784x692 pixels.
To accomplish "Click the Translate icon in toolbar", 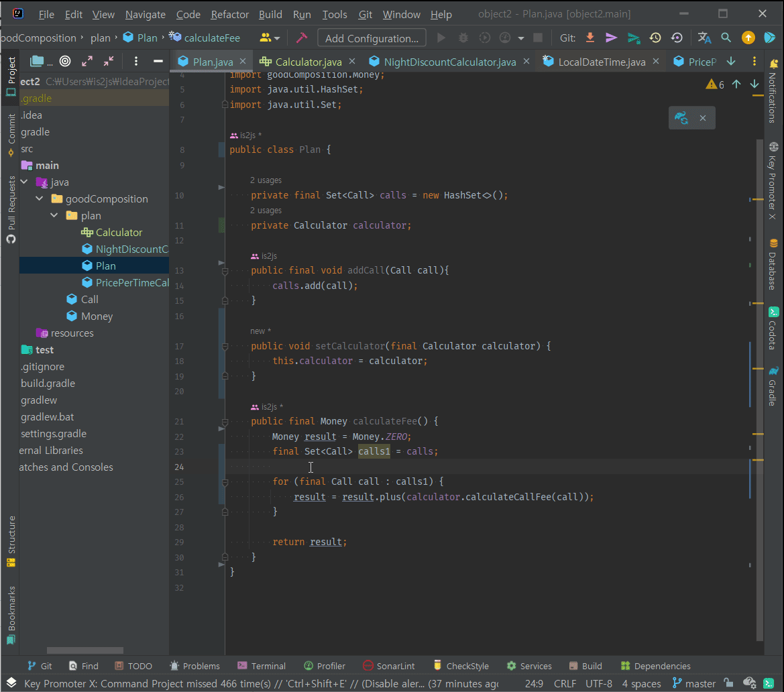I will coord(704,38).
